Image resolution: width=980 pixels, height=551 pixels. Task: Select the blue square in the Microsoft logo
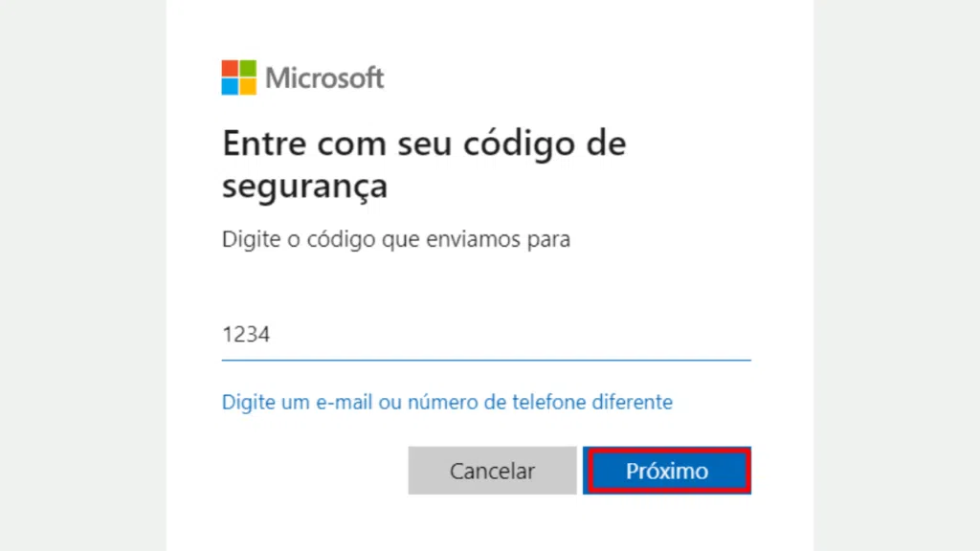230,86
